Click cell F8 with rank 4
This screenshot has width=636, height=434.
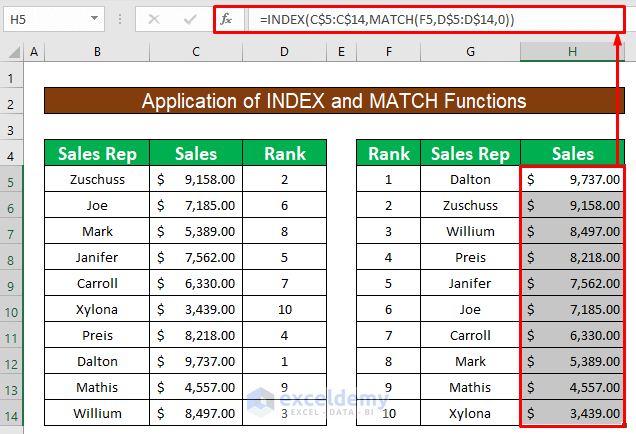point(389,257)
